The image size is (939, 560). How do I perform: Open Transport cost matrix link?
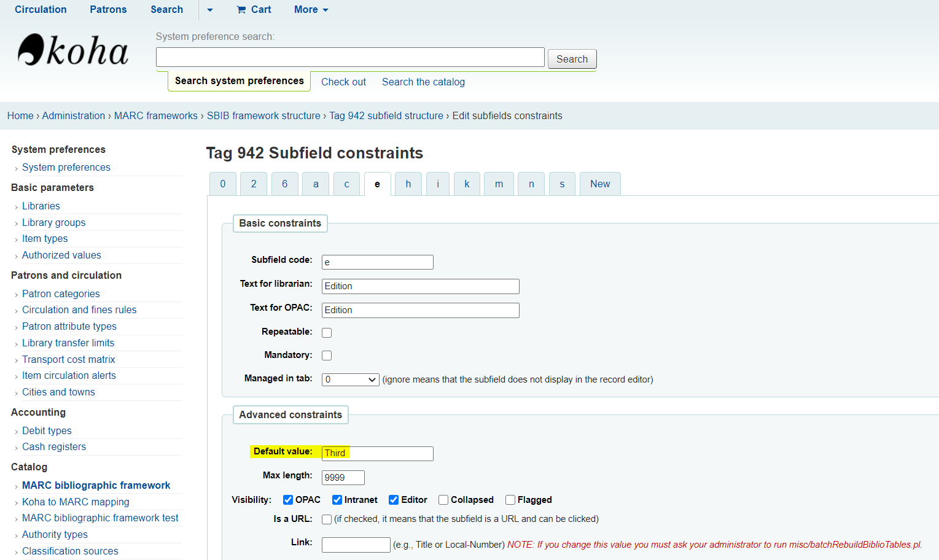click(x=69, y=359)
